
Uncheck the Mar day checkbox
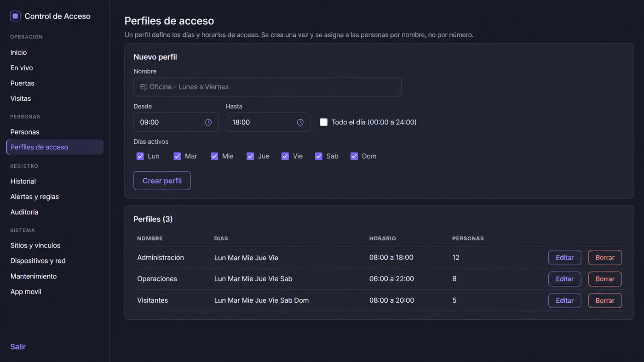point(177,156)
